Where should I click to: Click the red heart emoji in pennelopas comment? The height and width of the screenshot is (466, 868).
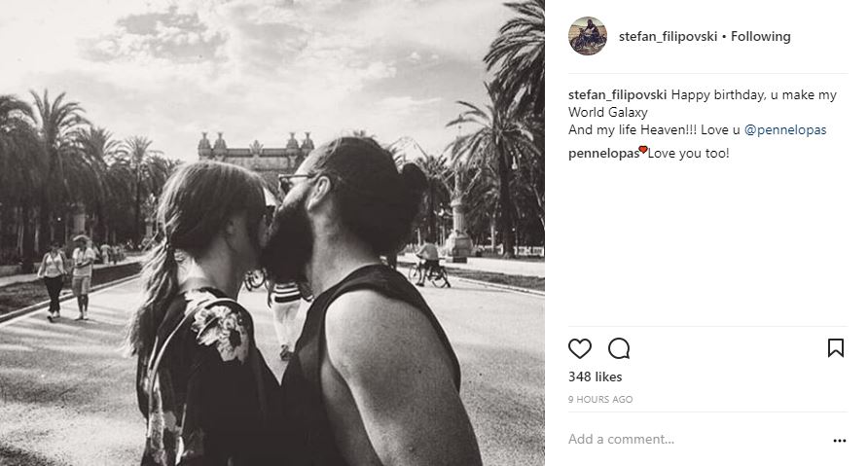[x=643, y=150]
